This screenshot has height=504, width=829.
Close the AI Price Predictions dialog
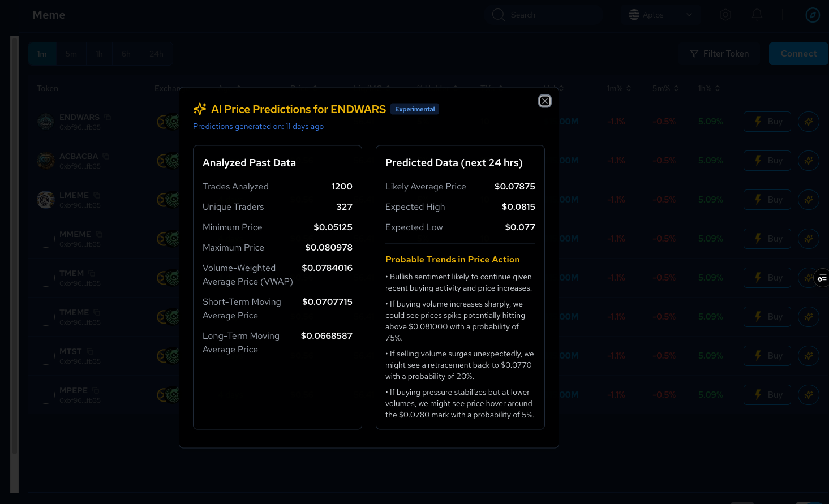click(544, 101)
